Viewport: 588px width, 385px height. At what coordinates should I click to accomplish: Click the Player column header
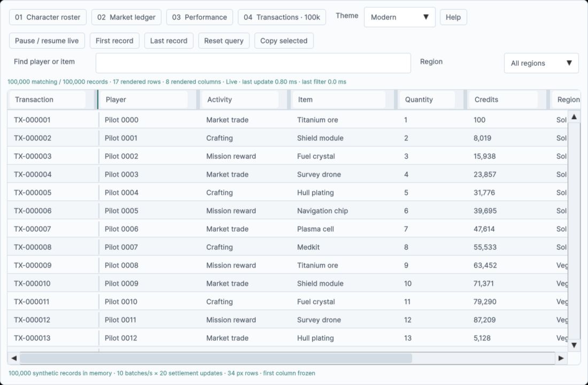click(x=144, y=100)
